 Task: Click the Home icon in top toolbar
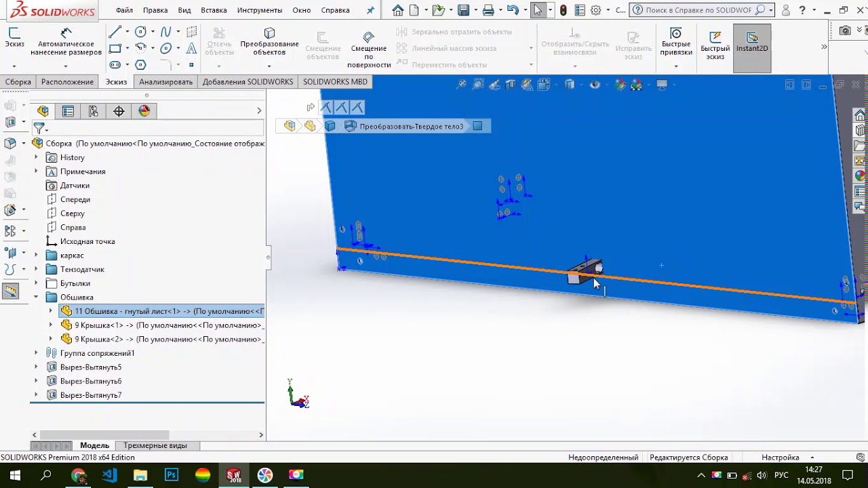(x=398, y=10)
